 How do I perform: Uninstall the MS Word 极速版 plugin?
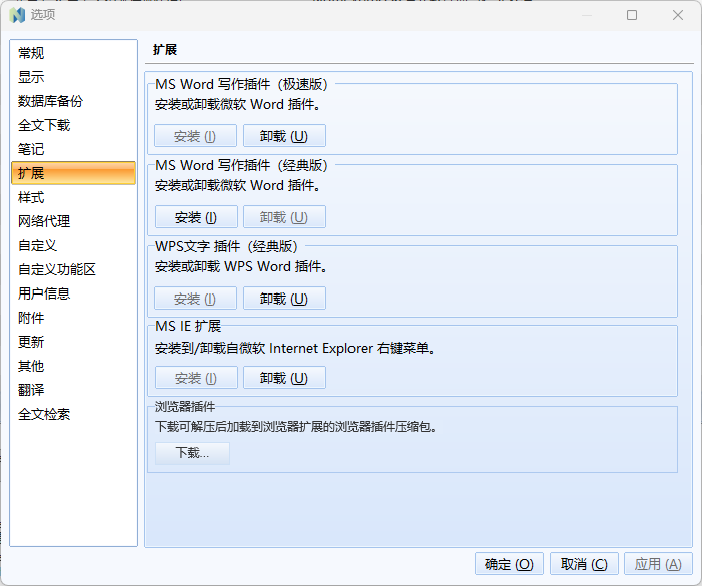pyautogui.click(x=284, y=136)
